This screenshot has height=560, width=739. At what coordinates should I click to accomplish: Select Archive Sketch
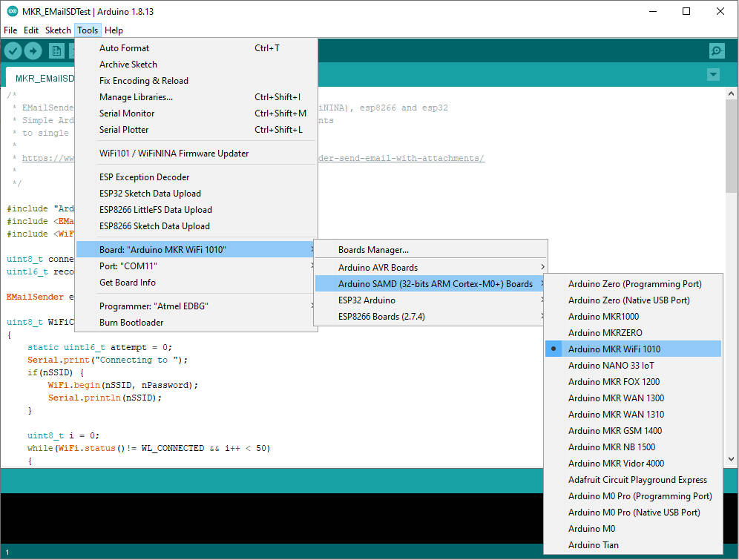196,65
